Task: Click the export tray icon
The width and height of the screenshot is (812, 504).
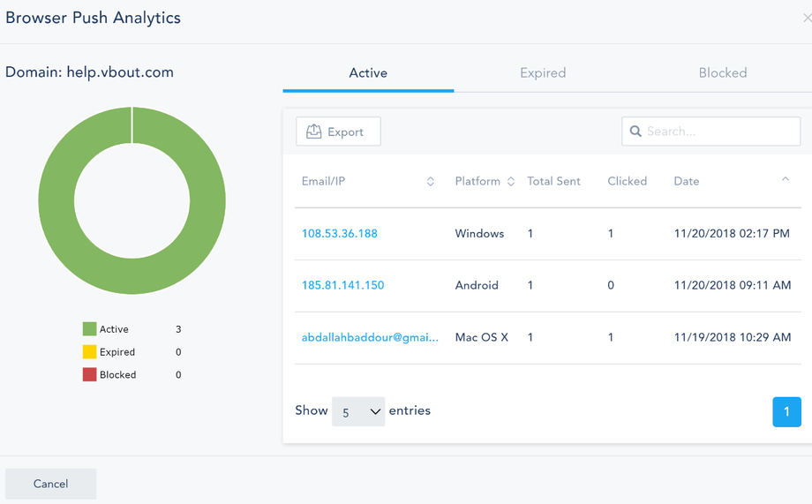Action: tap(313, 132)
